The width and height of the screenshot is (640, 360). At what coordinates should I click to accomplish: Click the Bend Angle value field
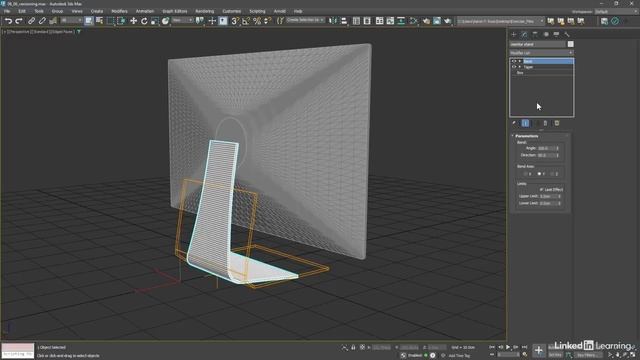(x=546, y=148)
